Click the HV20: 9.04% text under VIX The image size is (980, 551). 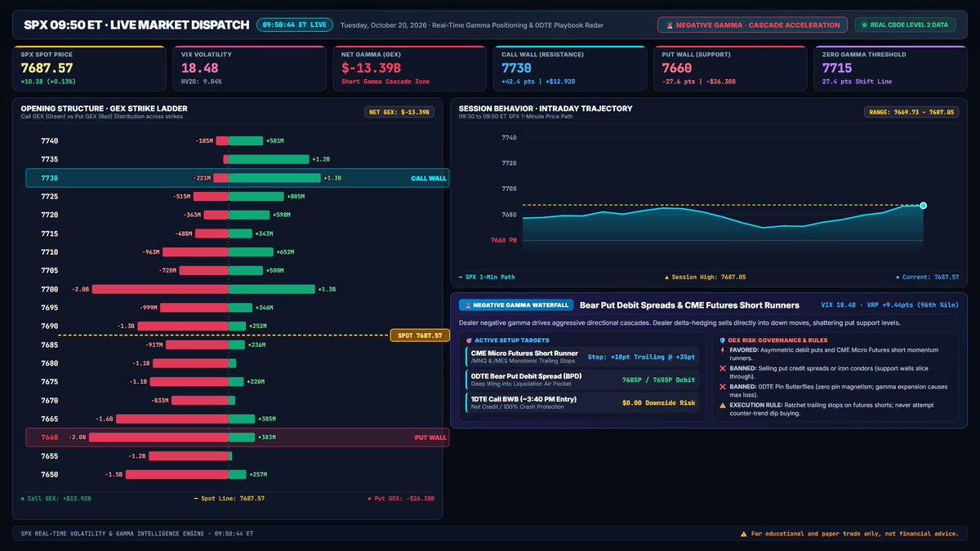(202, 82)
